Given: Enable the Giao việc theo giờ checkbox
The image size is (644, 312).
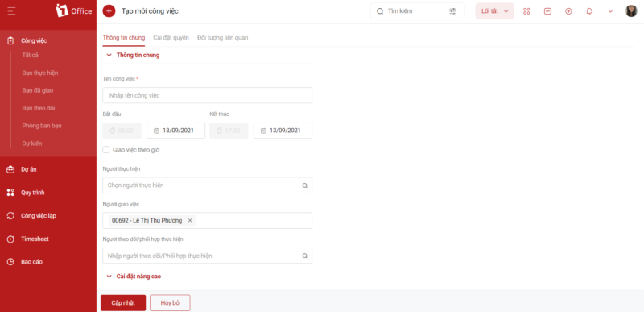Looking at the screenshot, I should [106, 150].
